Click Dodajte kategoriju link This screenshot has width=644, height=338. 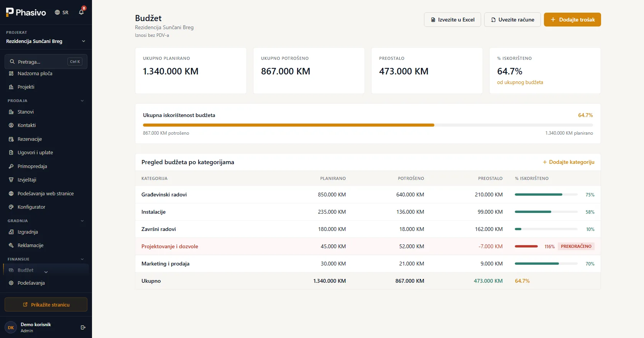coord(568,162)
